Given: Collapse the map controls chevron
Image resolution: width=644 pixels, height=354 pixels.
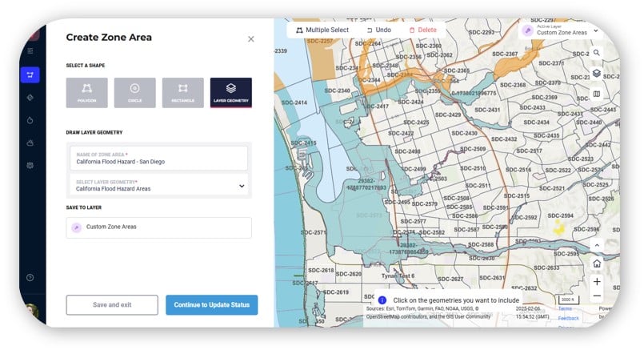Looking at the screenshot, I should [x=597, y=246].
